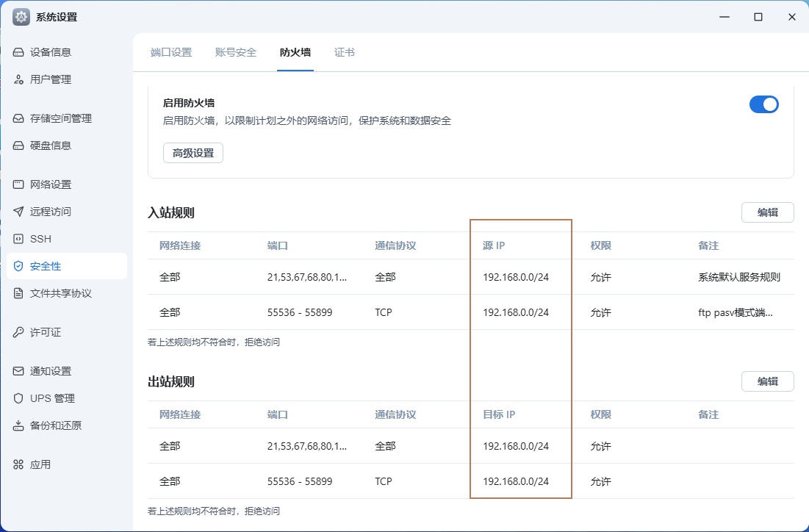Screen dimensions: 809x532
Task: Open the 证书 tab
Action: coord(345,52)
